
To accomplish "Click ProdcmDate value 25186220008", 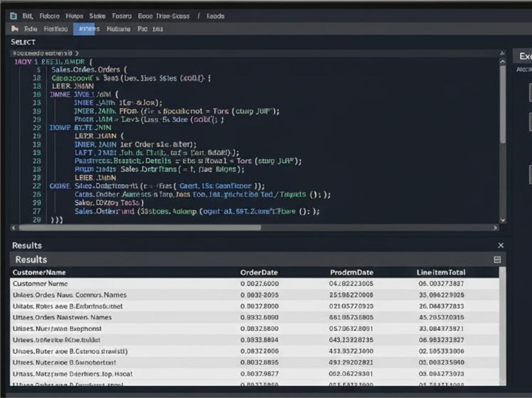I will point(351,295).
